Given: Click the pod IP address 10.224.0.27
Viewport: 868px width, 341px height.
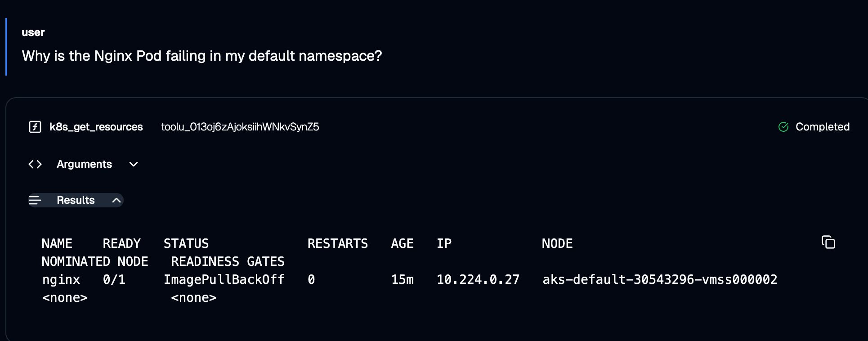Looking at the screenshot, I should (478, 280).
